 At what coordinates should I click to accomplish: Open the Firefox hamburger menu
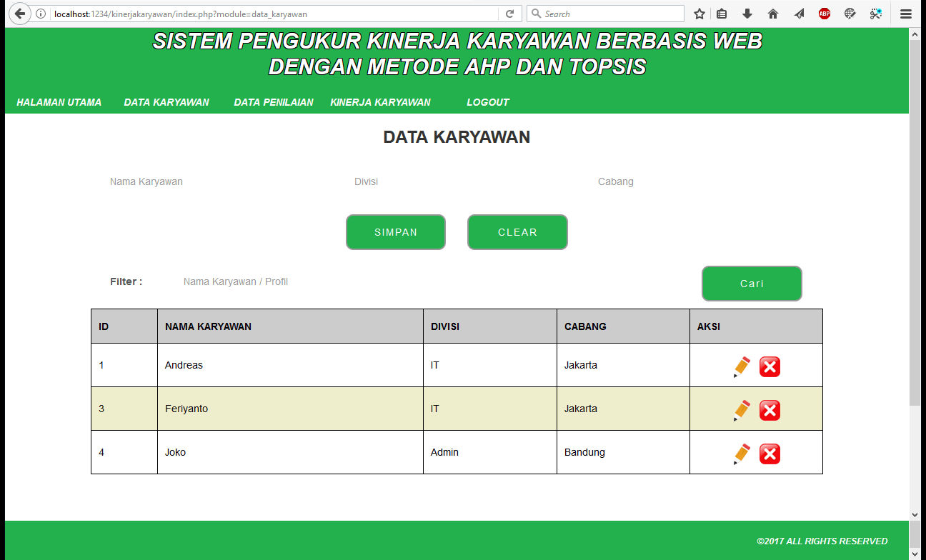(x=906, y=14)
